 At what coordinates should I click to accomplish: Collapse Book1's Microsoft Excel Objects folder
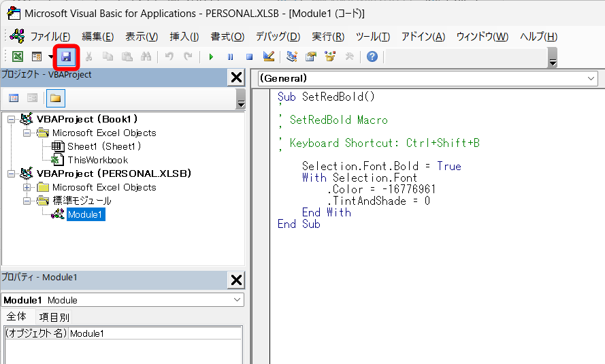pos(27,133)
